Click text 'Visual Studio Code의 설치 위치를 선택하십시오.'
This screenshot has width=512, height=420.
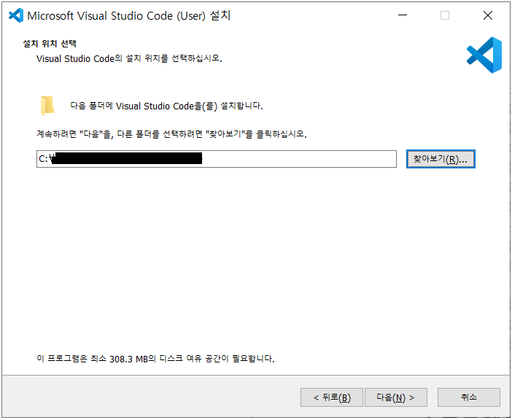pyautogui.click(x=129, y=59)
